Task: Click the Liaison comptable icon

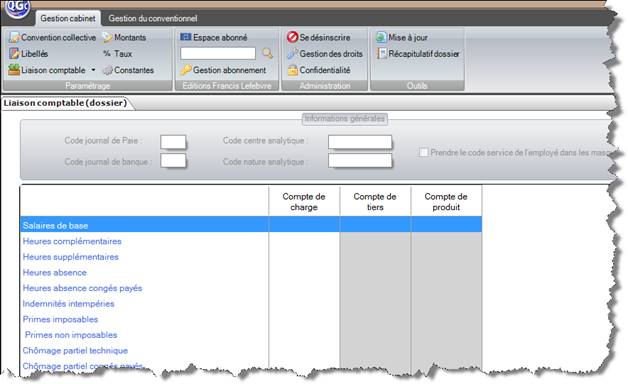Action: (14, 70)
